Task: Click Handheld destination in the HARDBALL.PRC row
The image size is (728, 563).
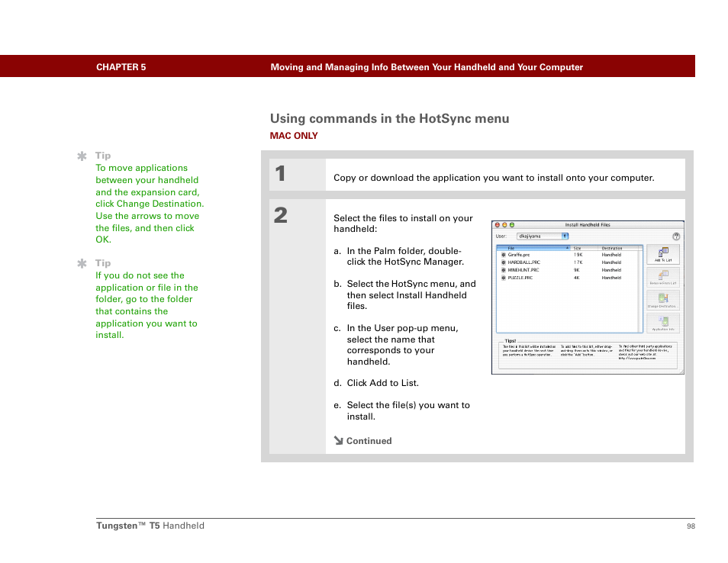Action: pos(611,262)
